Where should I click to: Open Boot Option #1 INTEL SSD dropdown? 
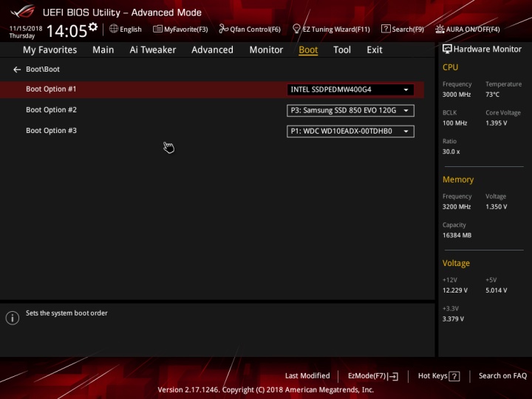coord(350,90)
